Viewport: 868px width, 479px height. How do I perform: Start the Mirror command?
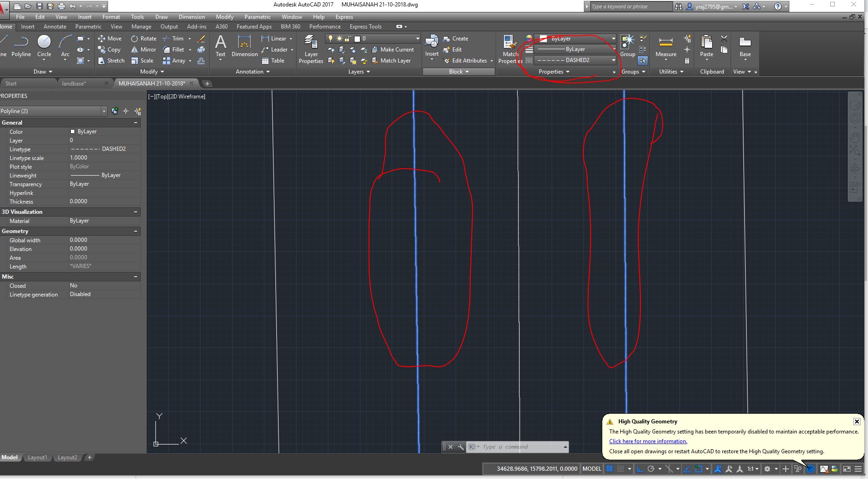pyautogui.click(x=143, y=50)
